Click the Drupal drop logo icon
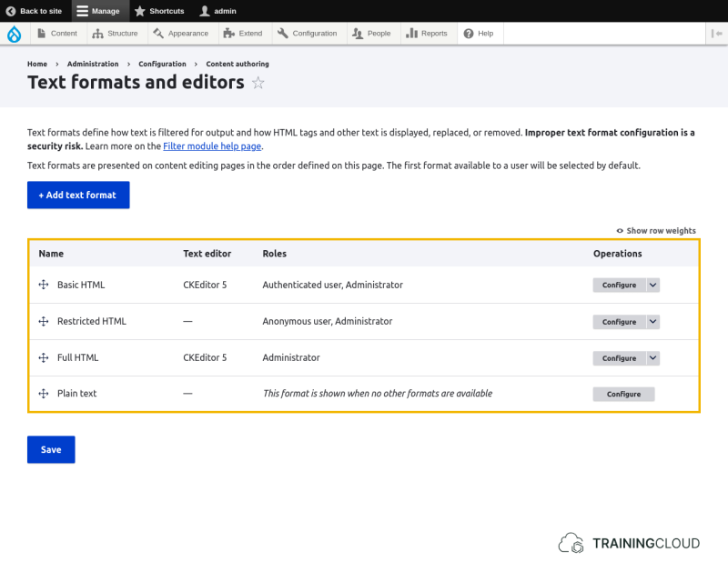 click(15, 34)
